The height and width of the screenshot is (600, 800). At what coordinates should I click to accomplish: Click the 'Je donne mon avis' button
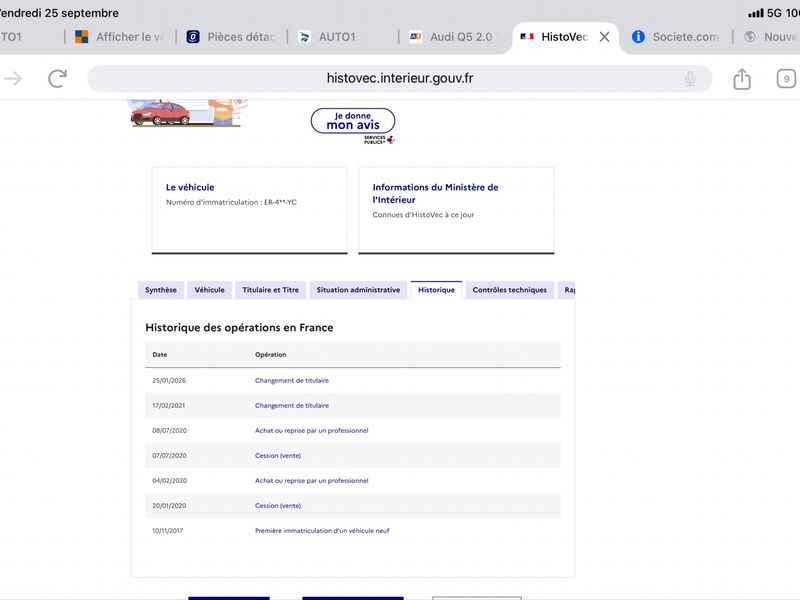tap(353, 121)
